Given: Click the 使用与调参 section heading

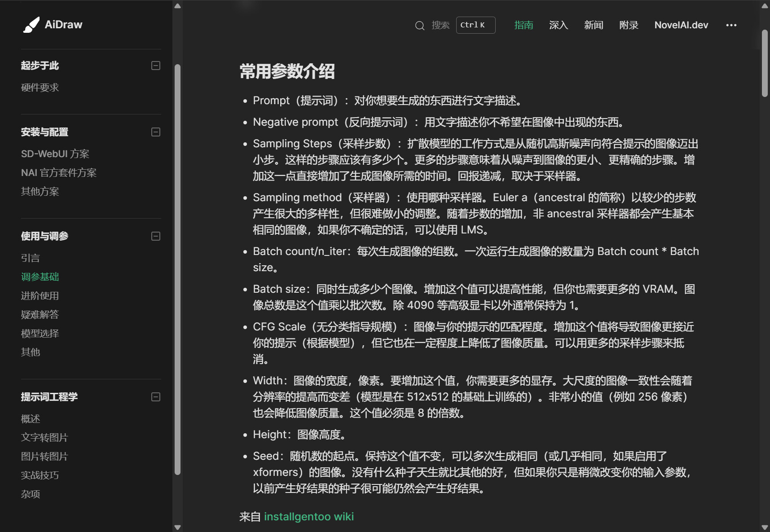Looking at the screenshot, I should [44, 236].
